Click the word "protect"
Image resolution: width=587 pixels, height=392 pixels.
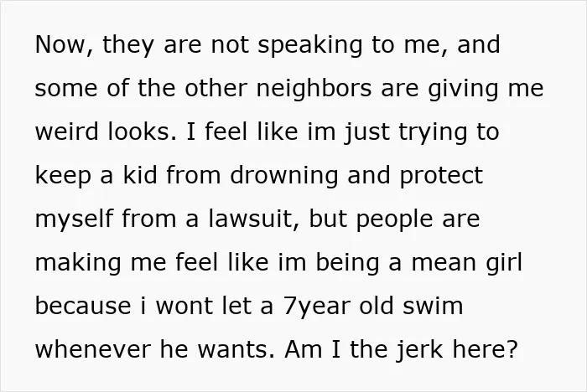(441, 176)
